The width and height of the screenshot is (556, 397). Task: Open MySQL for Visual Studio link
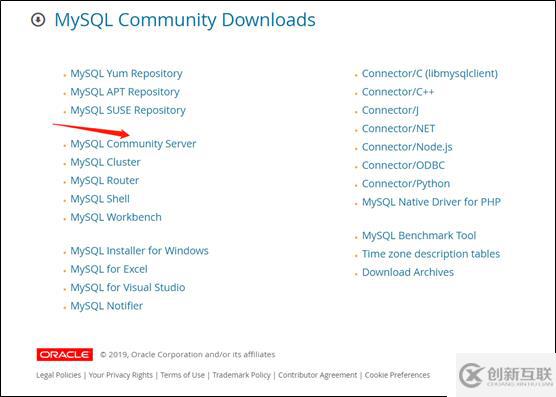pos(128,287)
